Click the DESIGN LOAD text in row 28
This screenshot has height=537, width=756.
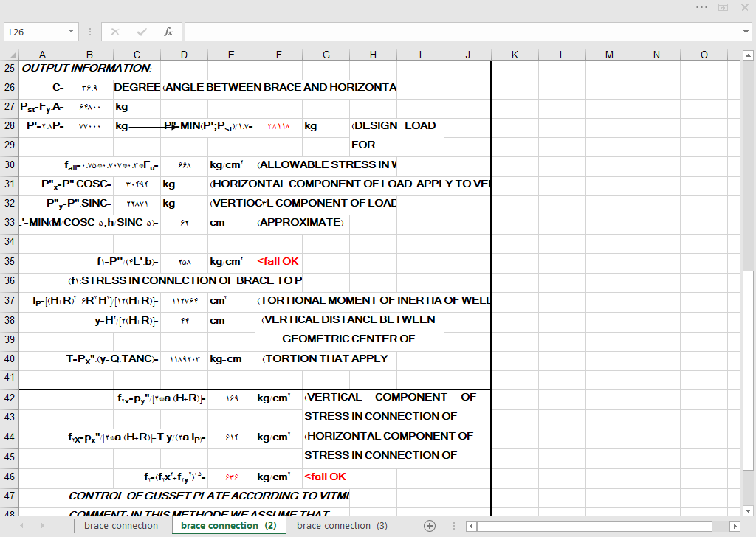394,125
